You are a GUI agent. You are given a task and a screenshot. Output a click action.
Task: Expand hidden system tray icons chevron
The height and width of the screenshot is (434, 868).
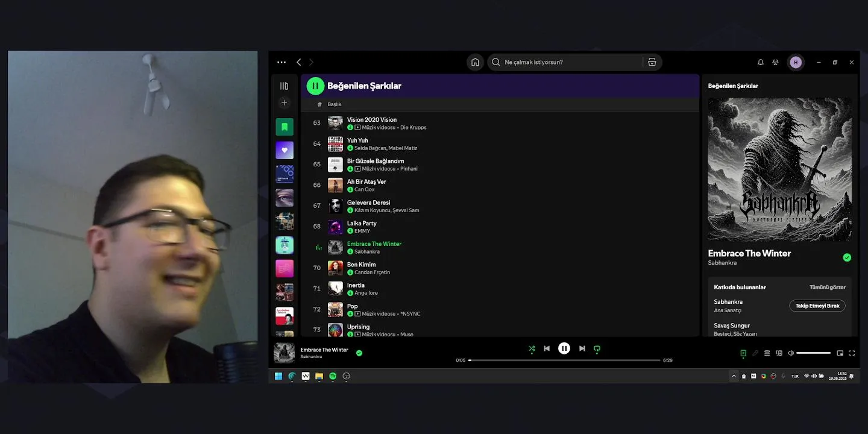[734, 376]
